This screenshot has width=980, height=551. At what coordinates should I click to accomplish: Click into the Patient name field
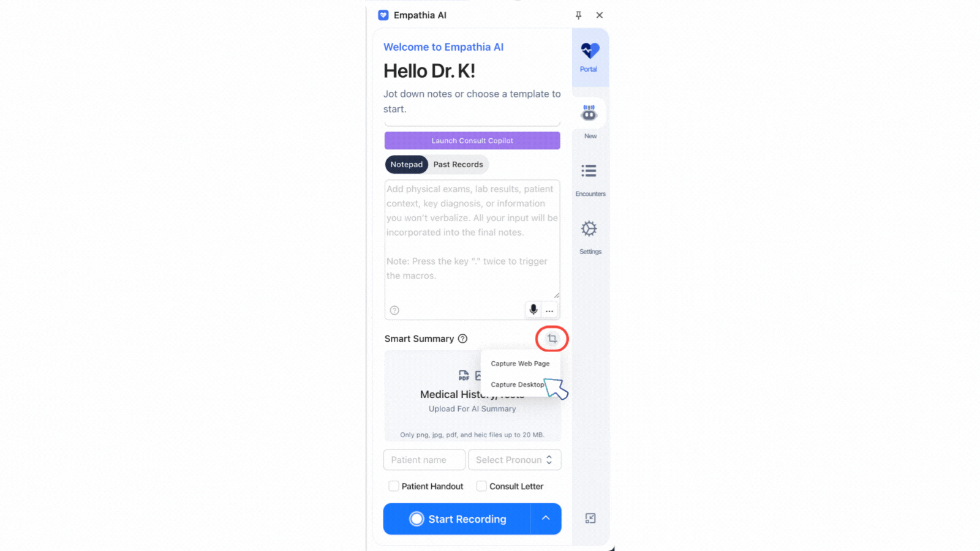[x=424, y=460]
